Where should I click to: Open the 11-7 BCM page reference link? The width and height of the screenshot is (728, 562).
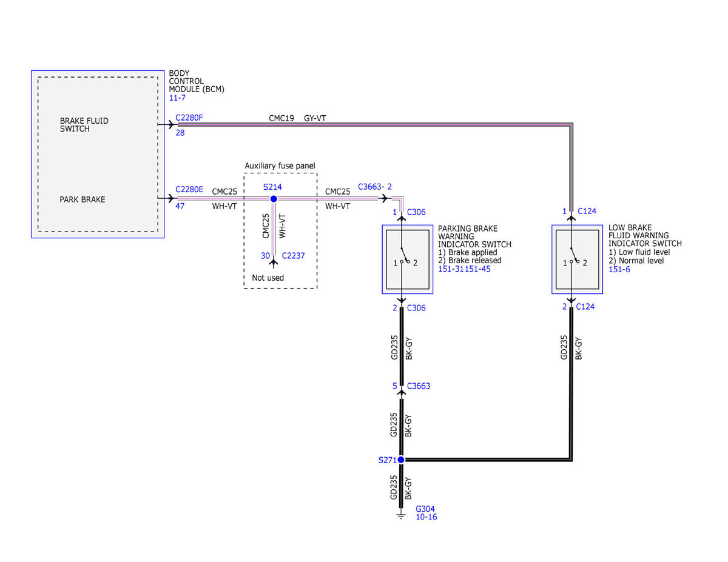point(178,98)
